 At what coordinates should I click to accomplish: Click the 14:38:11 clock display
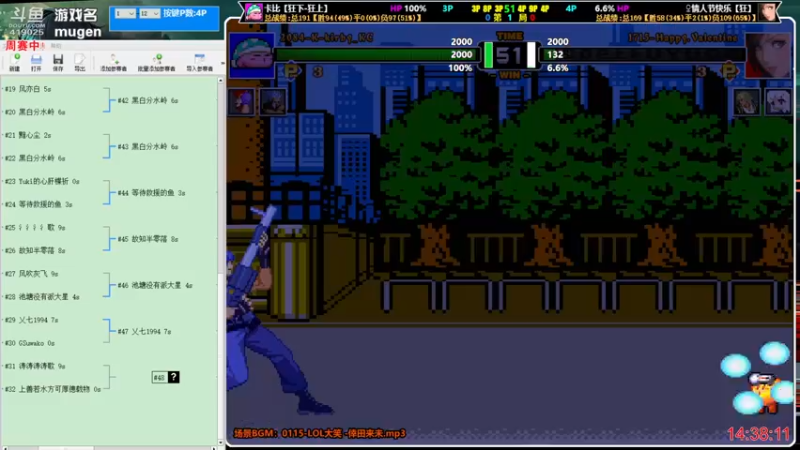[759, 434]
